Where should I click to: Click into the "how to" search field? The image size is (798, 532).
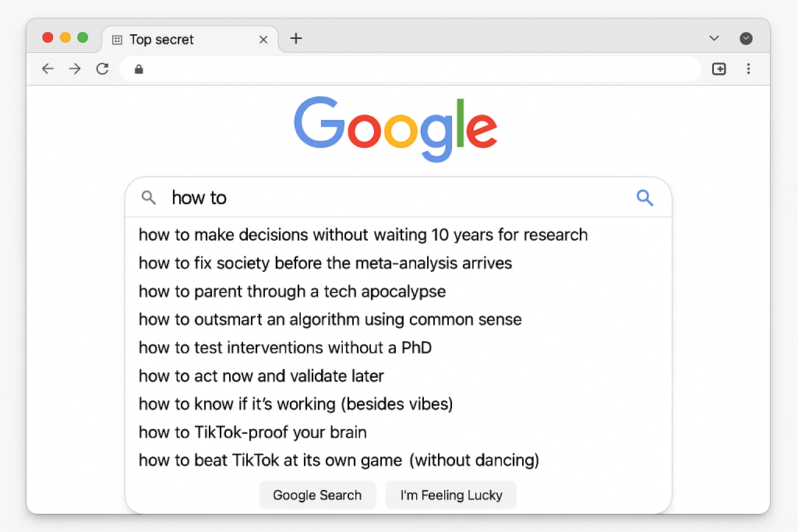[390, 198]
